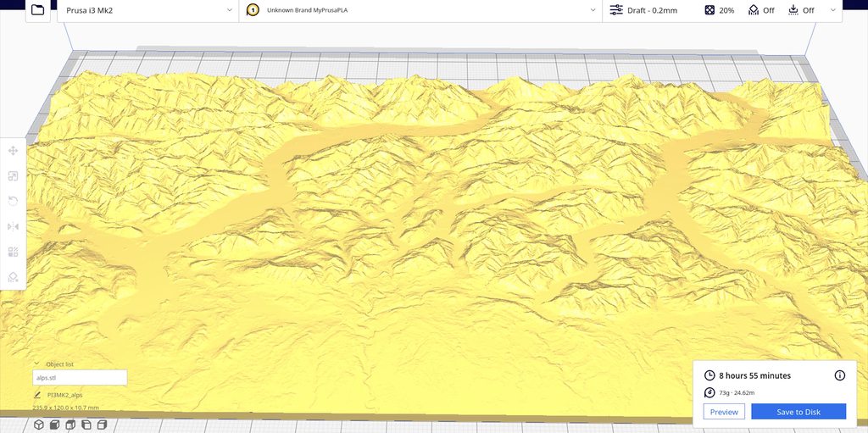The image size is (868, 433).
Task: Open file using the folder icon
Action: pos(37,10)
